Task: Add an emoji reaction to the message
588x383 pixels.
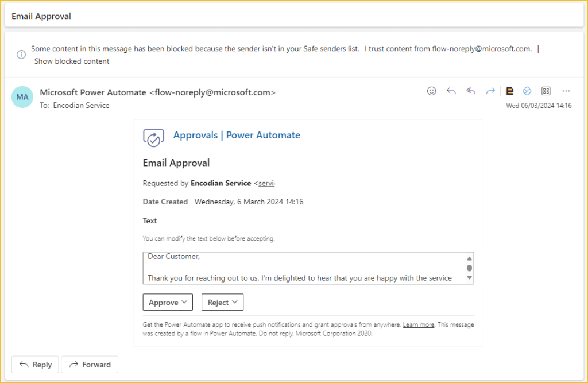Action: tap(431, 91)
